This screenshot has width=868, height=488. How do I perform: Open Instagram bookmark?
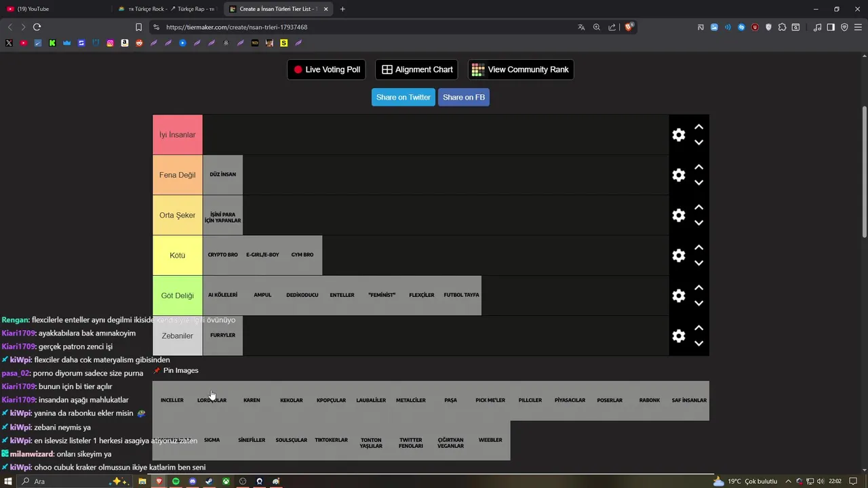point(110,43)
